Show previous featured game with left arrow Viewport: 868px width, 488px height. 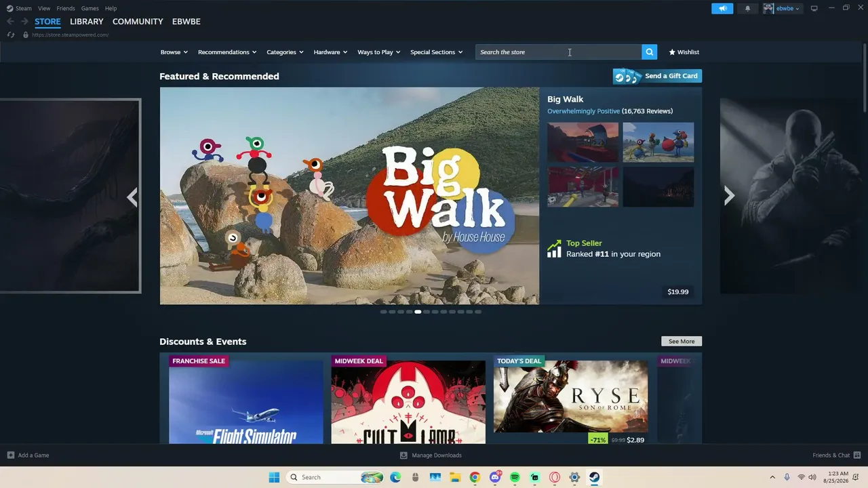132,197
